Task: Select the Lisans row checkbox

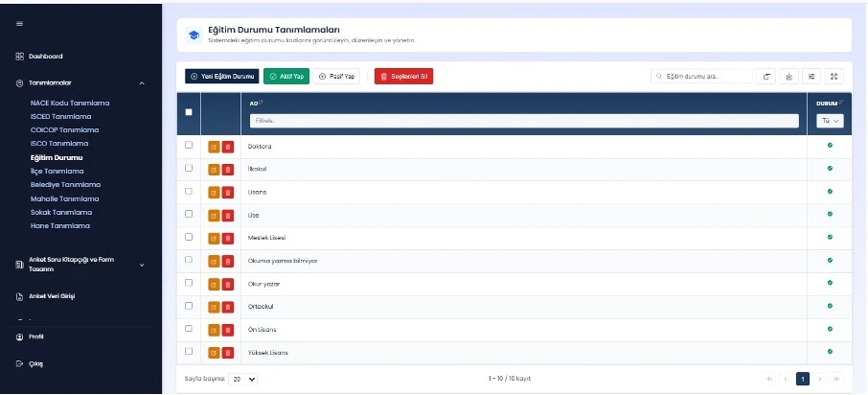Action: (x=189, y=191)
